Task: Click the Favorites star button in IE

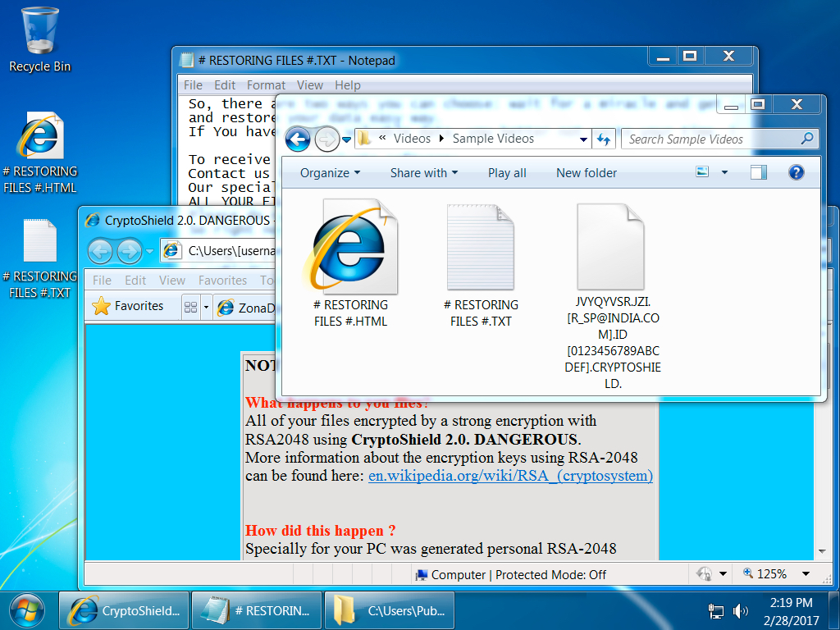Action: (128, 306)
